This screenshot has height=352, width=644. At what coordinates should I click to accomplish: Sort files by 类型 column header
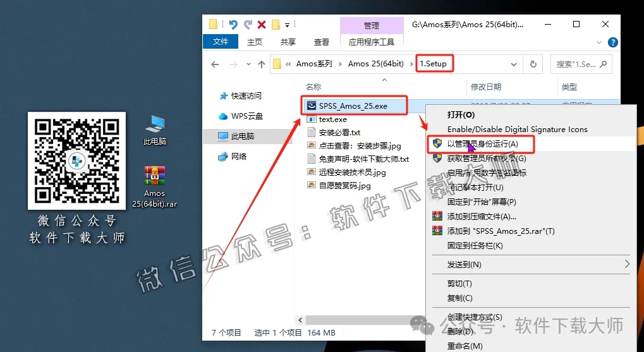tap(569, 87)
